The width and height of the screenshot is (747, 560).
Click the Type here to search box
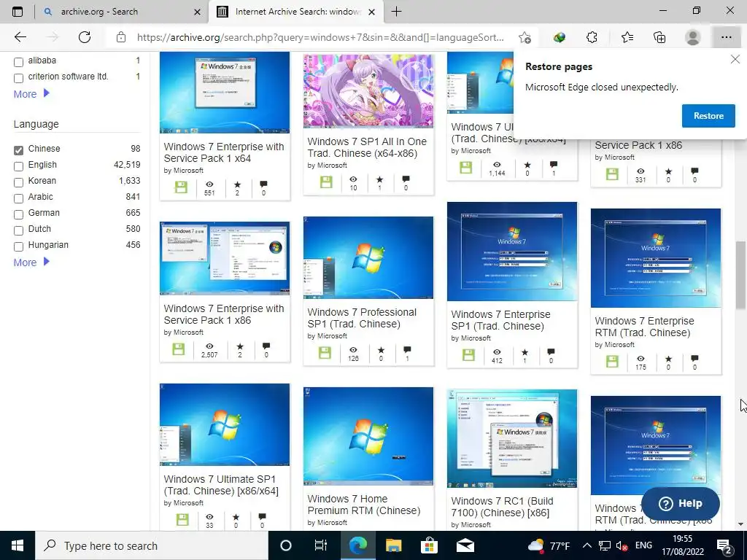pyautogui.click(x=152, y=545)
